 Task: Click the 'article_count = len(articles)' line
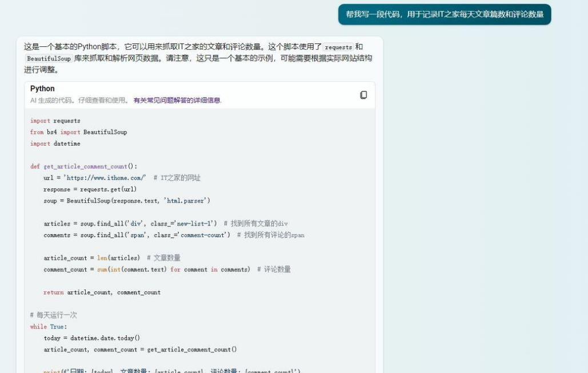[92, 258]
